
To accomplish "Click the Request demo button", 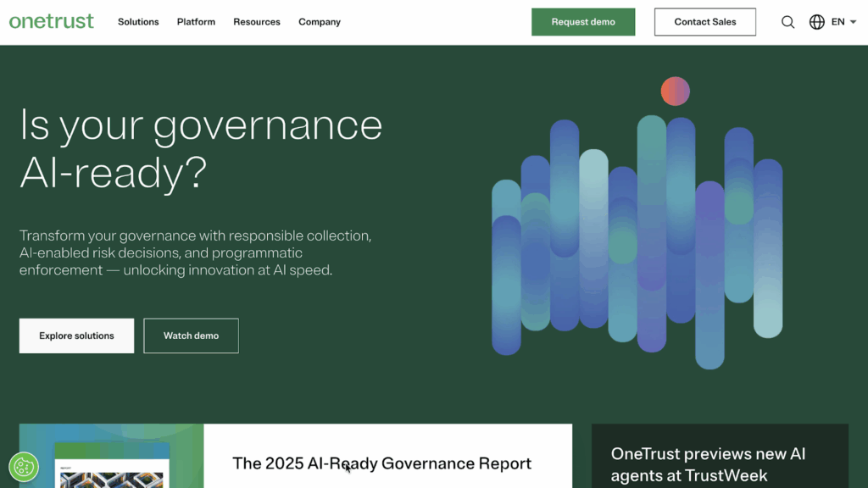I will click(x=583, y=21).
